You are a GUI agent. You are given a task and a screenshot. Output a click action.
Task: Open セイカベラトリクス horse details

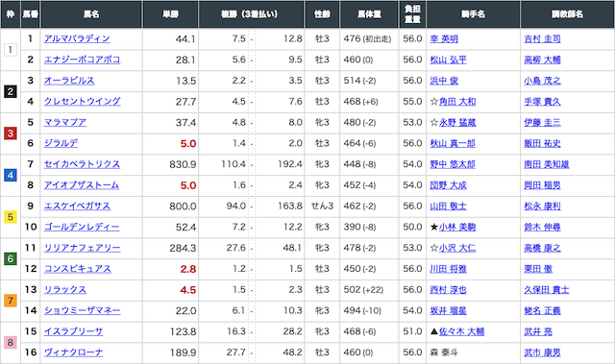point(82,164)
